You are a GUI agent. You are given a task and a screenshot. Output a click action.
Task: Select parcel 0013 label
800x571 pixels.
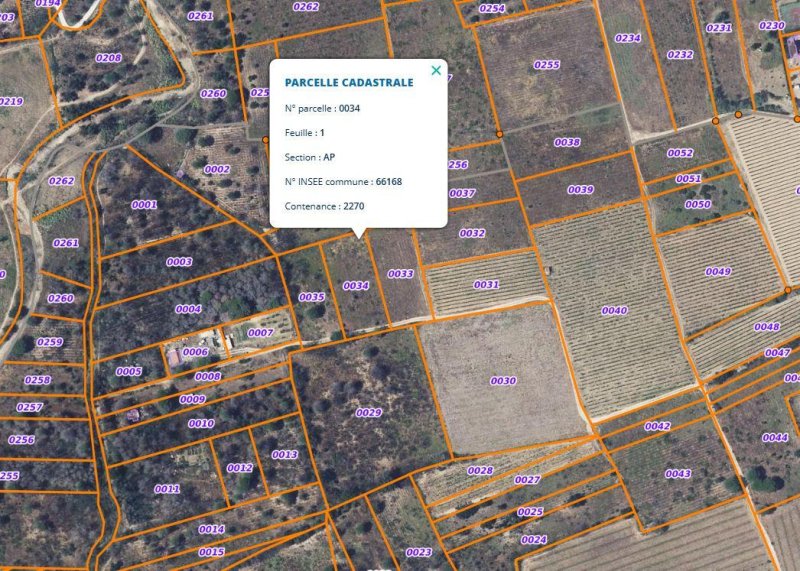tap(285, 455)
